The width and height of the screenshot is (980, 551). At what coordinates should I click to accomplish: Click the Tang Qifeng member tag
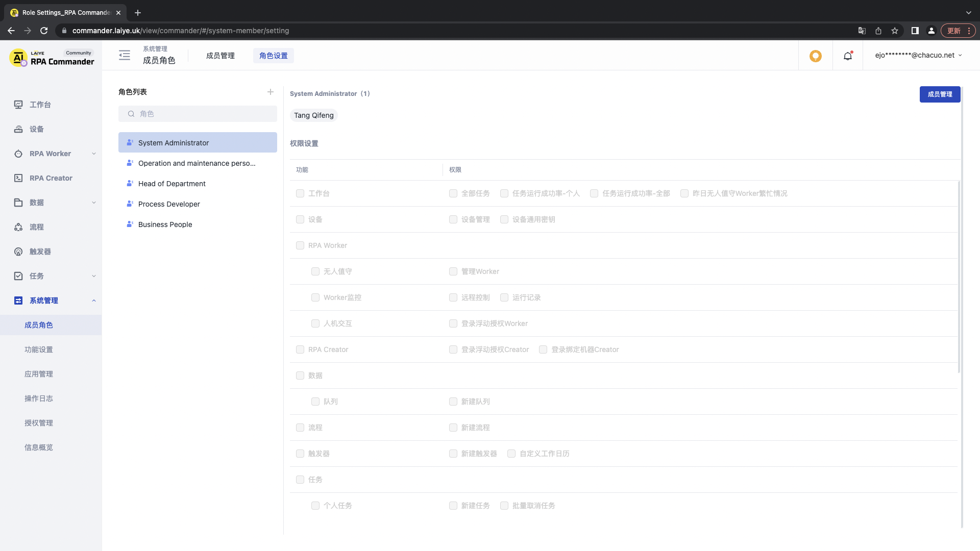314,115
